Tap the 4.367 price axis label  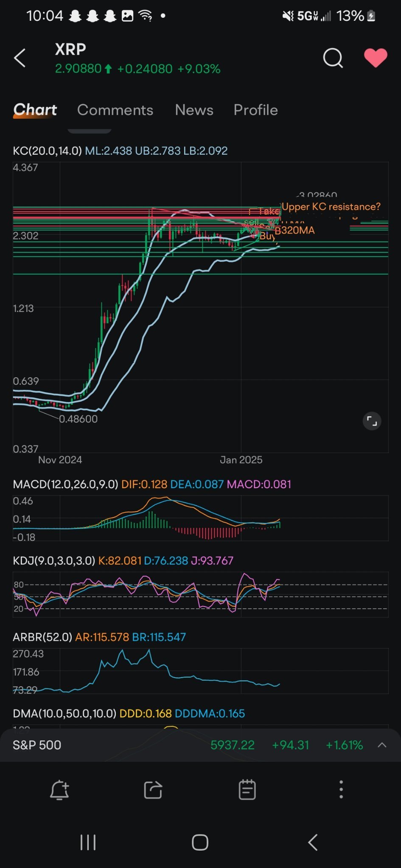[x=25, y=167]
